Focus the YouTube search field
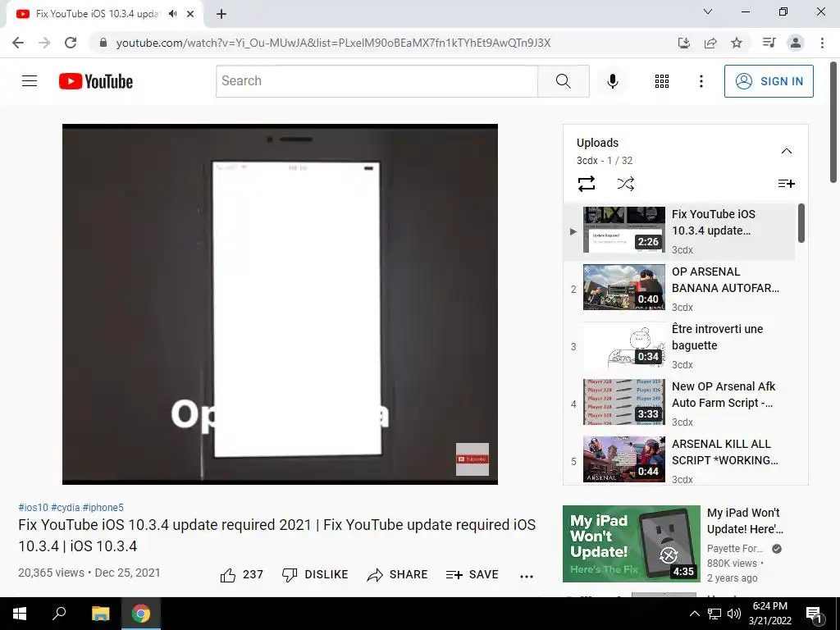The width and height of the screenshot is (840, 630). pyautogui.click(x=377, y=81)
